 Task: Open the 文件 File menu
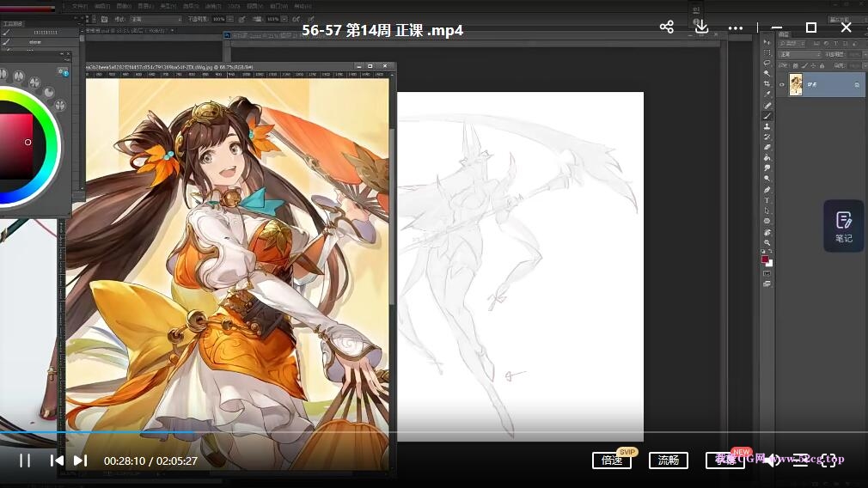tap(80, 6)
